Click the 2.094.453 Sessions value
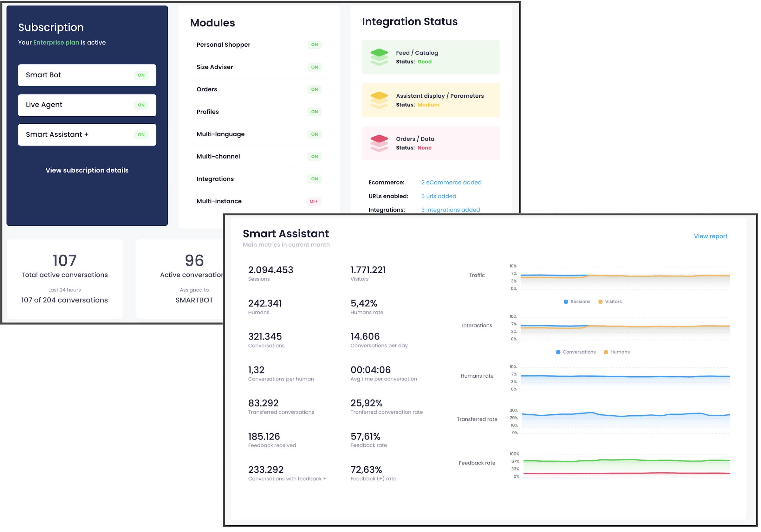 [x=270, y=270]
